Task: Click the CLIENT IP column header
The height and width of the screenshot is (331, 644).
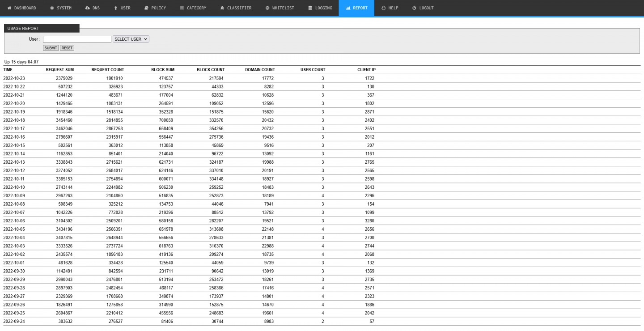Action: [366, 70]
